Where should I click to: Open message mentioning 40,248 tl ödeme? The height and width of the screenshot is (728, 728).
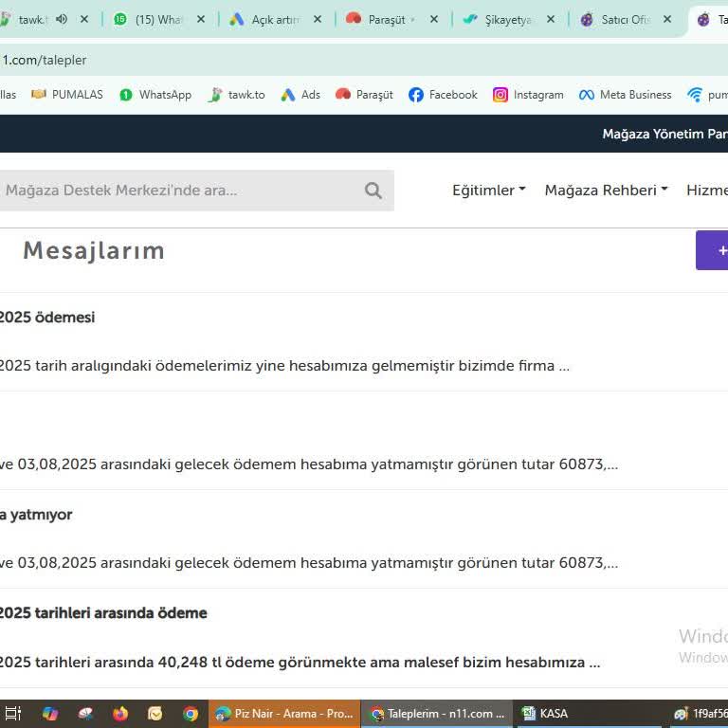(x=300, y=662)
